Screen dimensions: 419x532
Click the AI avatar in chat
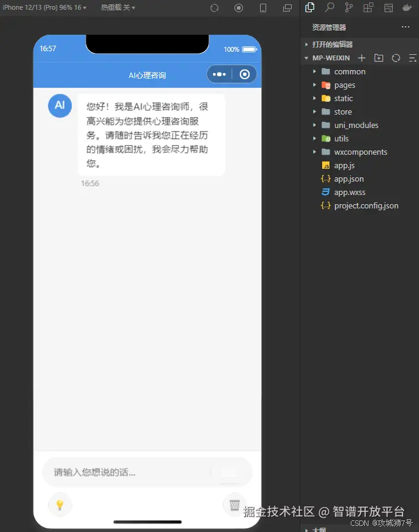pos(60,106)
